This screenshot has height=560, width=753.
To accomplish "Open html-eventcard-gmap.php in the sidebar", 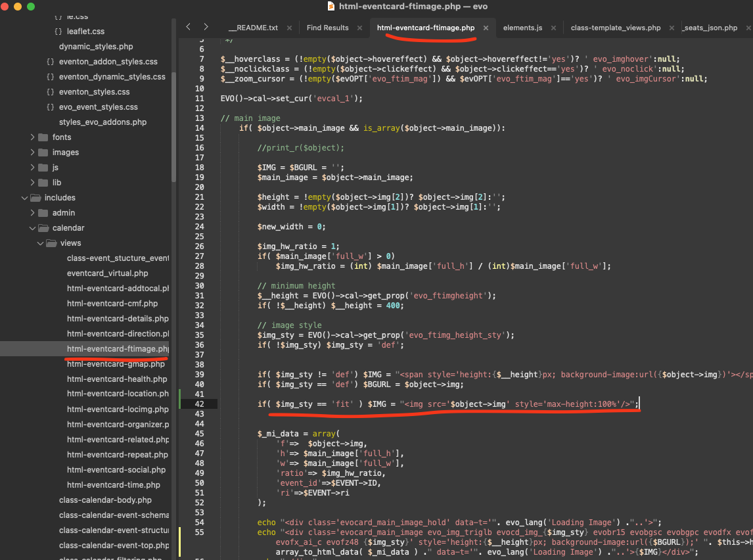I will tap(116, 364).
